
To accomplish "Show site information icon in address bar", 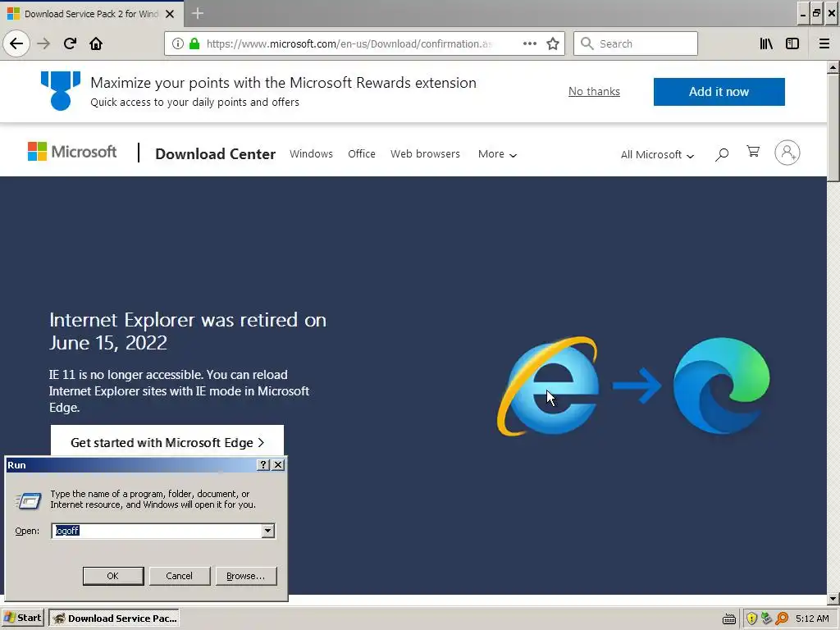I will pyautogui.click(x=178, y=43).
